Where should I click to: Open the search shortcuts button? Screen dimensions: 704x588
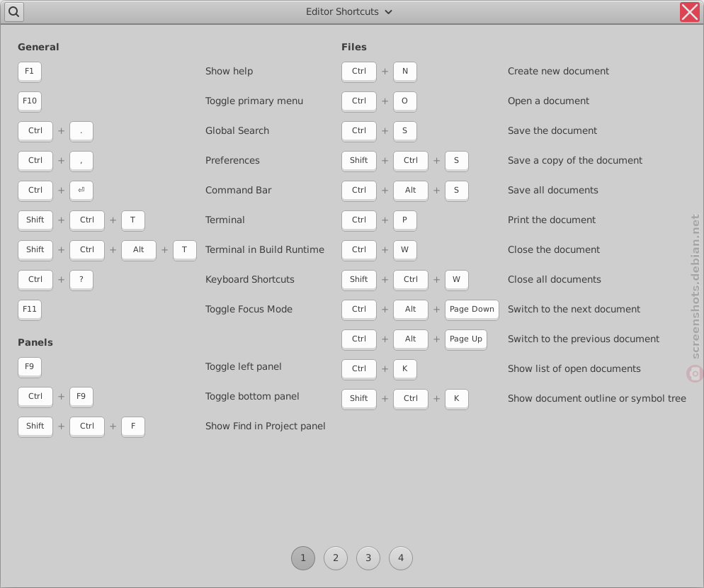[14, 11]
